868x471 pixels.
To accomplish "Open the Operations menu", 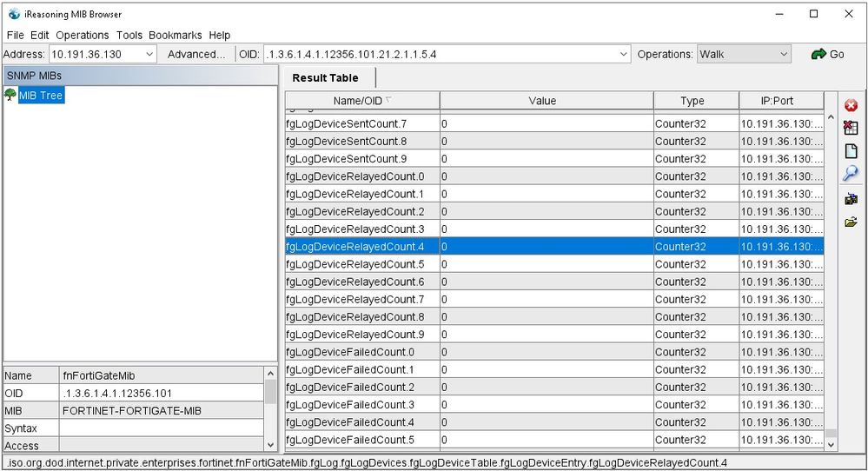I will [82, 35].
